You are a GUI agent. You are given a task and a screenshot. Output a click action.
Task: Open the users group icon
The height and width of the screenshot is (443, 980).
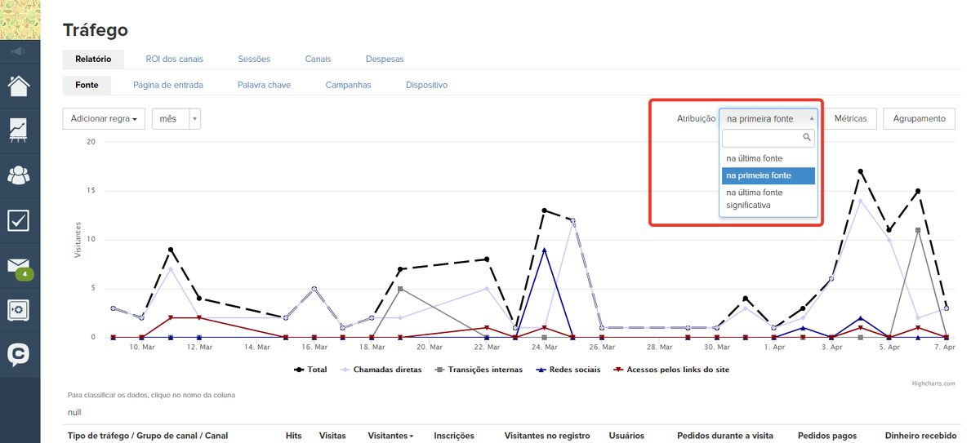tap(19, 175)
